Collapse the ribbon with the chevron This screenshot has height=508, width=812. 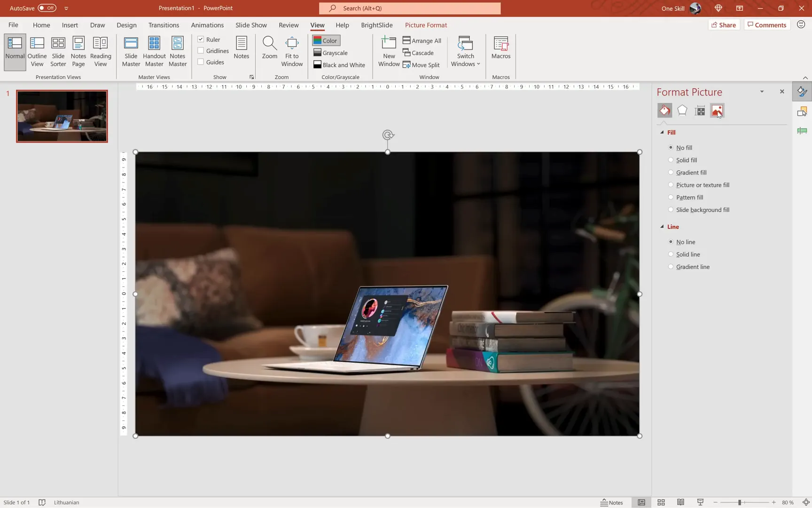[x=805, y=78]
